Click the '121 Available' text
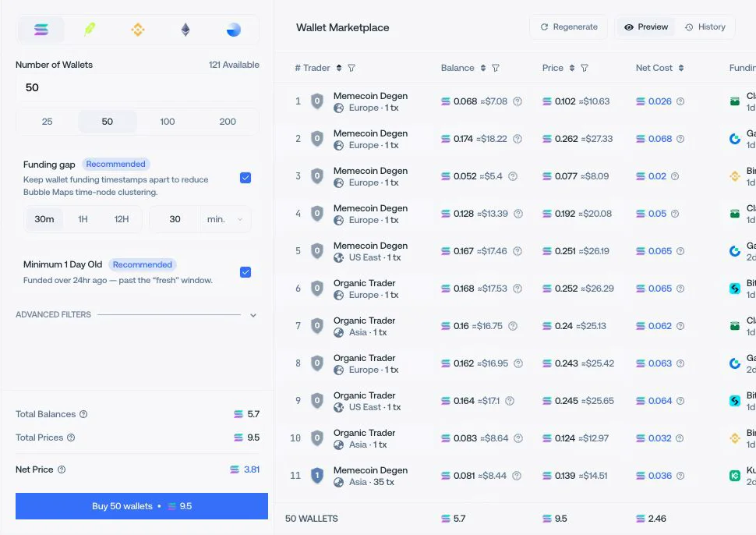 click(234, 65)
